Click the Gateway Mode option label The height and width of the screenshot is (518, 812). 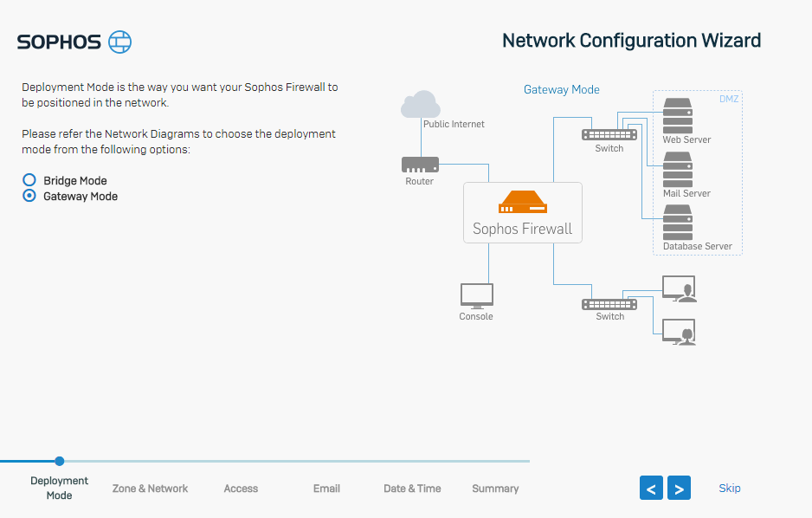point(81,197)
